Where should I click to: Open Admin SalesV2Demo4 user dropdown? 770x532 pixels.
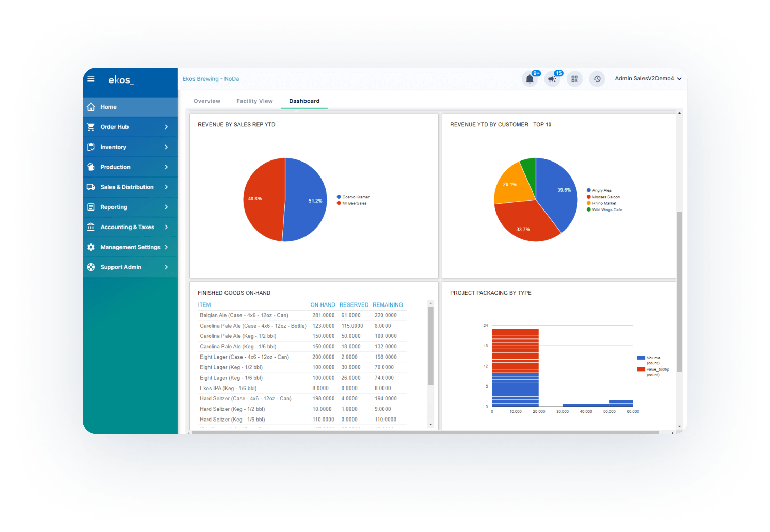pos(648,79)
